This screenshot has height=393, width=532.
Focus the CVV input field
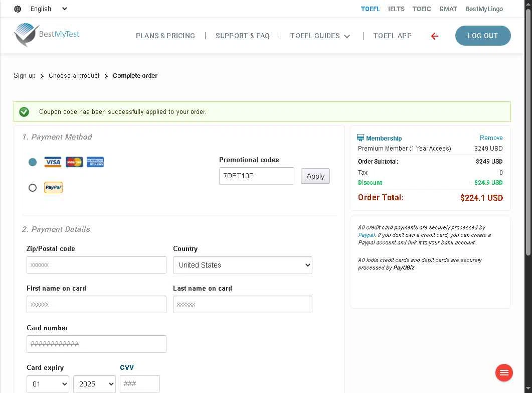[x=140, y=384]
